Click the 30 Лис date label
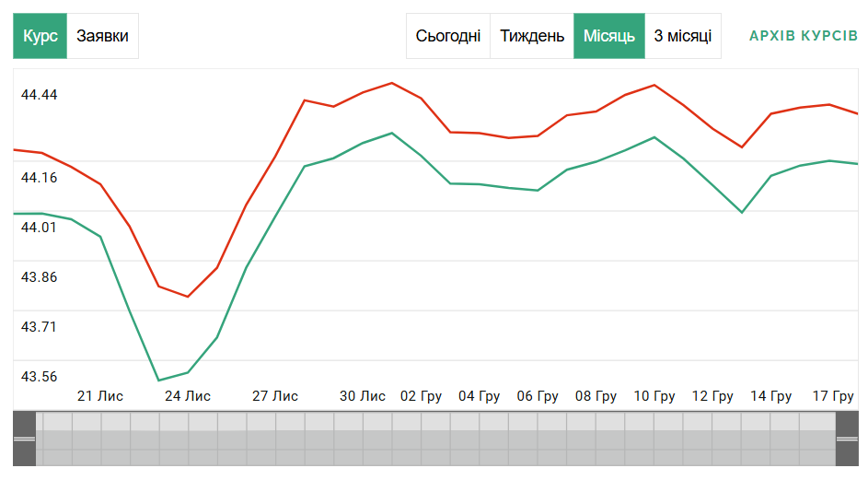The width and height of the screenshot is (868, 480). click(x=363, y=396)
